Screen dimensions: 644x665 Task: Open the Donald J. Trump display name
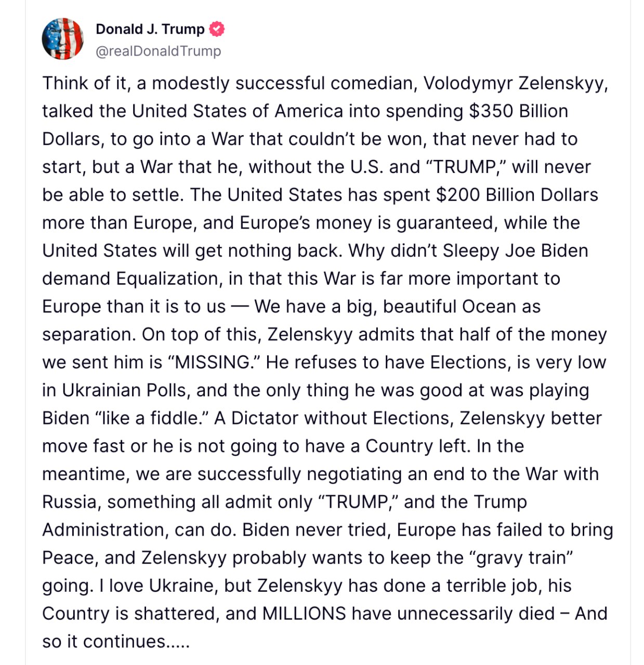coord(150,29)
